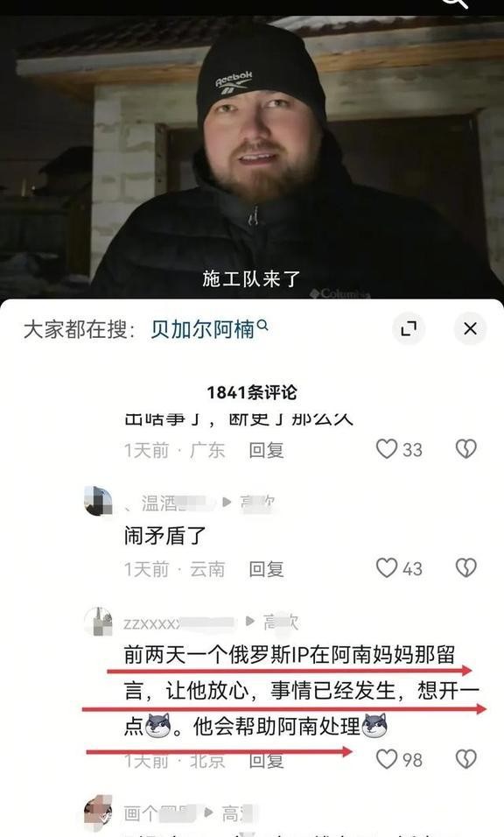This screenshot has height=837, width=504.
Task: Reply to the Yunnan 闹矛盾了 comment
Action: tap(266, 569)
